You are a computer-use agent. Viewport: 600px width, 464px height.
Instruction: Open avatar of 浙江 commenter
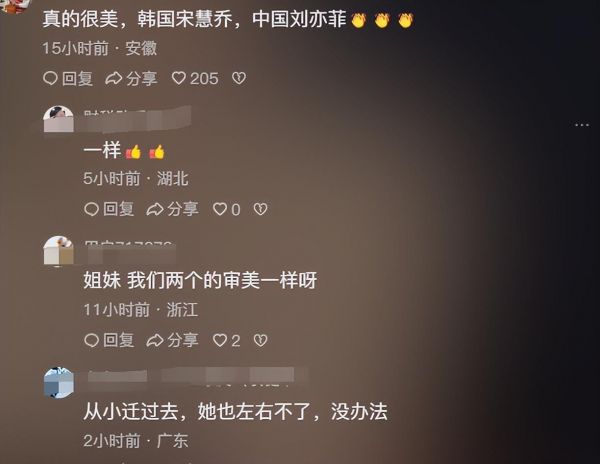tap(59, 250)
